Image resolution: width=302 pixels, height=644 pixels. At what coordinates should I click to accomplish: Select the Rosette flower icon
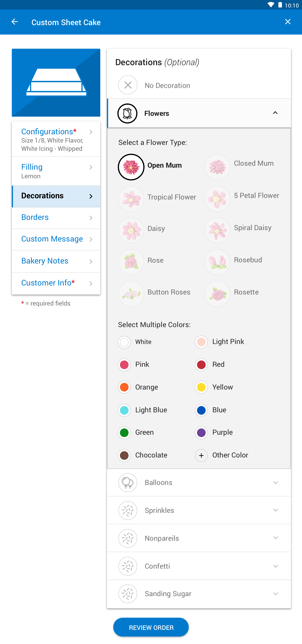pos(217,294)
